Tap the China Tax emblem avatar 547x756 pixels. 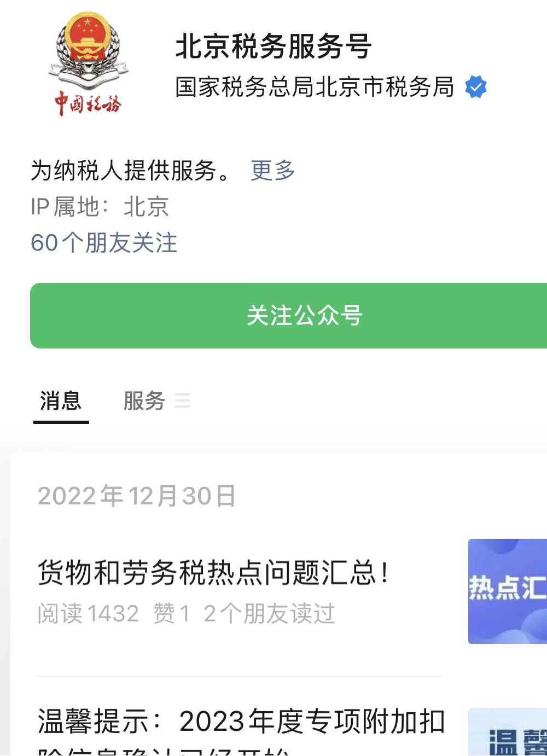[88, 64]
